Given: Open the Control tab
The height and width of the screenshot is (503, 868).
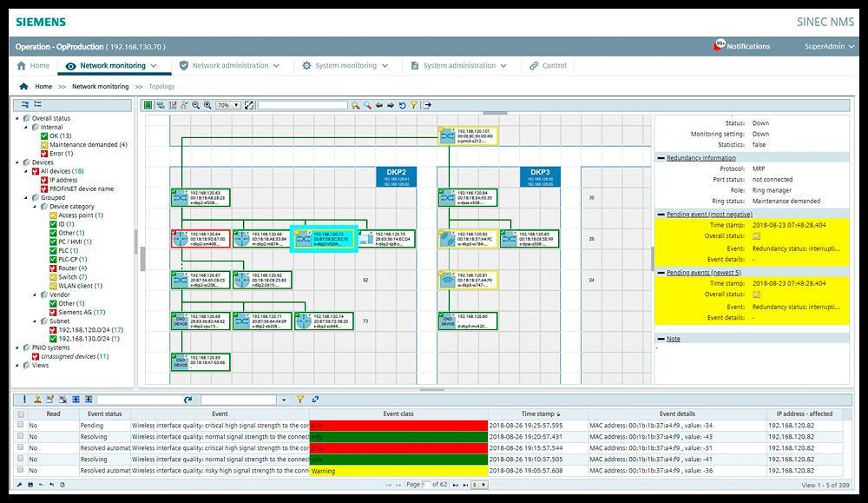Looking at the screenshot, I should pos(548,65).
